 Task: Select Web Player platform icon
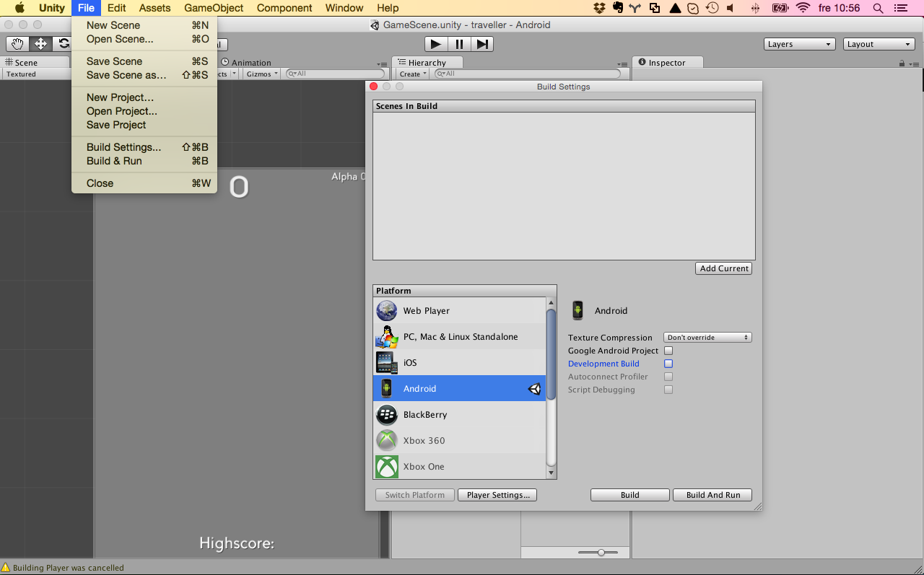pyautogui.click(x=387, y=311)
